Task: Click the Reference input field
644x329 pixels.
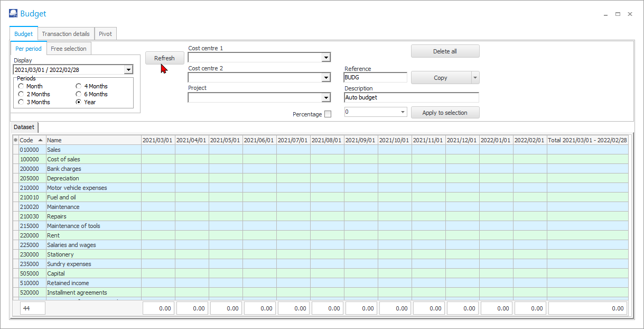Action: point(375,78)
